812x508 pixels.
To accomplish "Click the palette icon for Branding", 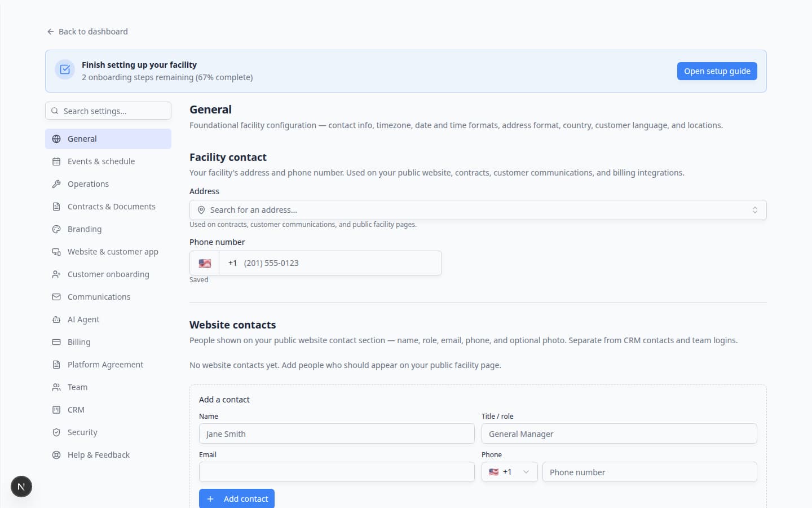I will [56, 229].
